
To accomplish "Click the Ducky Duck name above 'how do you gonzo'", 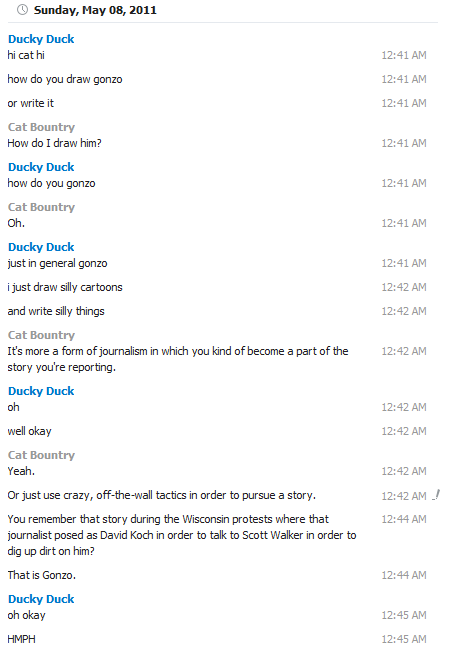I will coord(41,167).
